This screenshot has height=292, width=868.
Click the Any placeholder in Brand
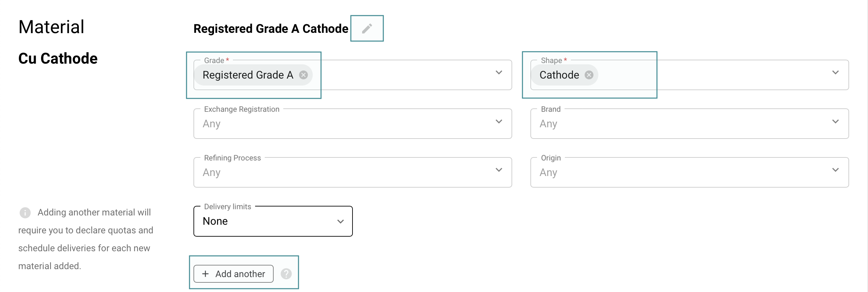coord(548,124)
